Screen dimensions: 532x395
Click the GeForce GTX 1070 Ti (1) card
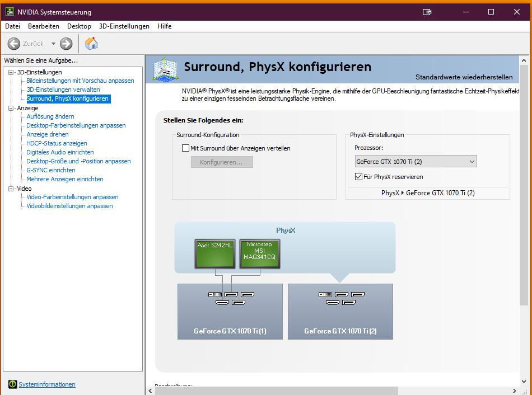click(230, 312)
